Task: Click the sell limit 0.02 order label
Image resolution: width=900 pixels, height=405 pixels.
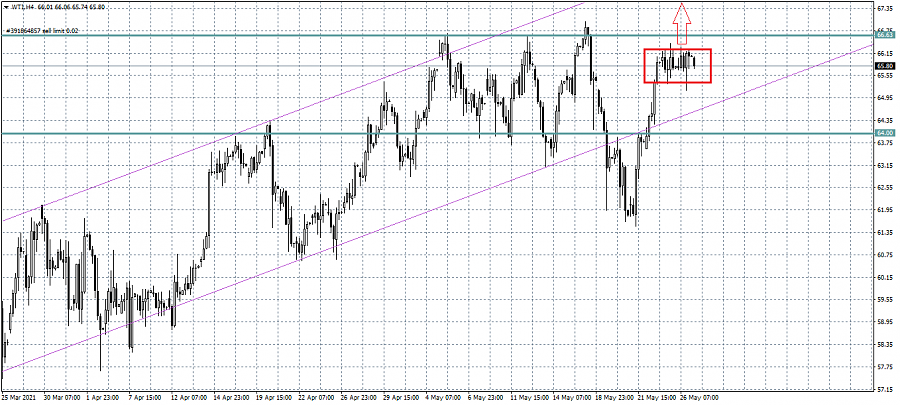Action: 42,31
